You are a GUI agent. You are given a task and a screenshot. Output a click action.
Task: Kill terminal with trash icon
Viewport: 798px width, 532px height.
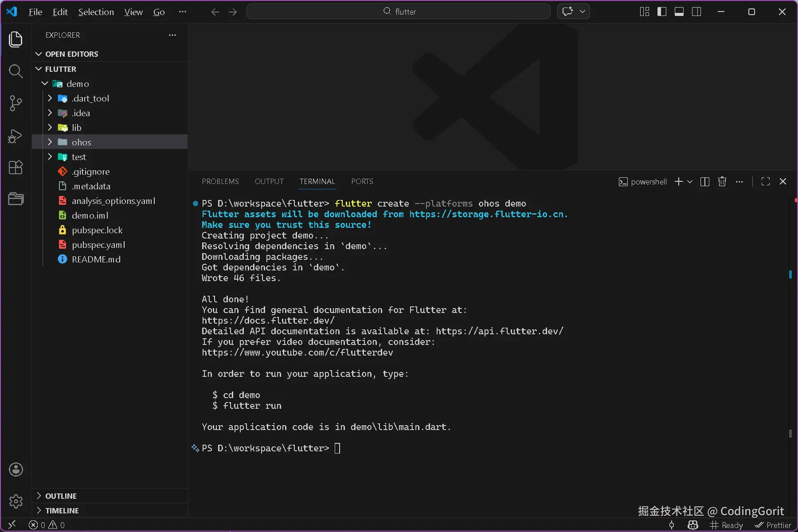[x=722, y=182]
